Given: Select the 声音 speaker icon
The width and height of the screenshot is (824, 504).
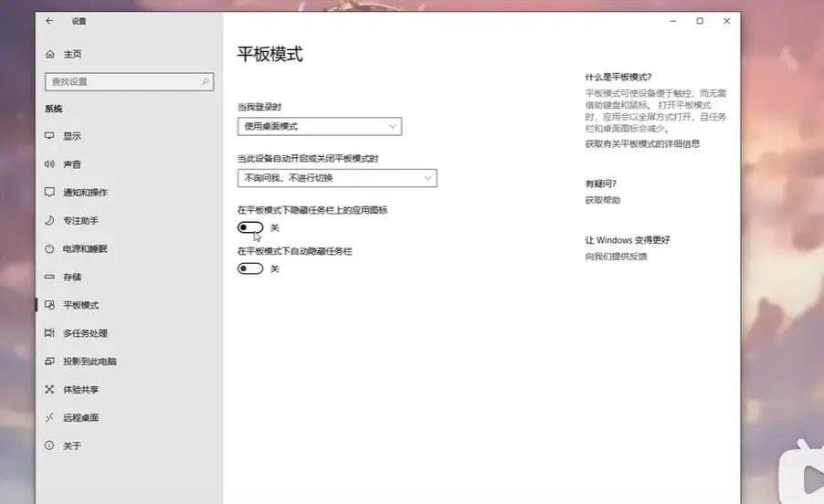Looking at the screenshot, I should (x=49, y=163).
